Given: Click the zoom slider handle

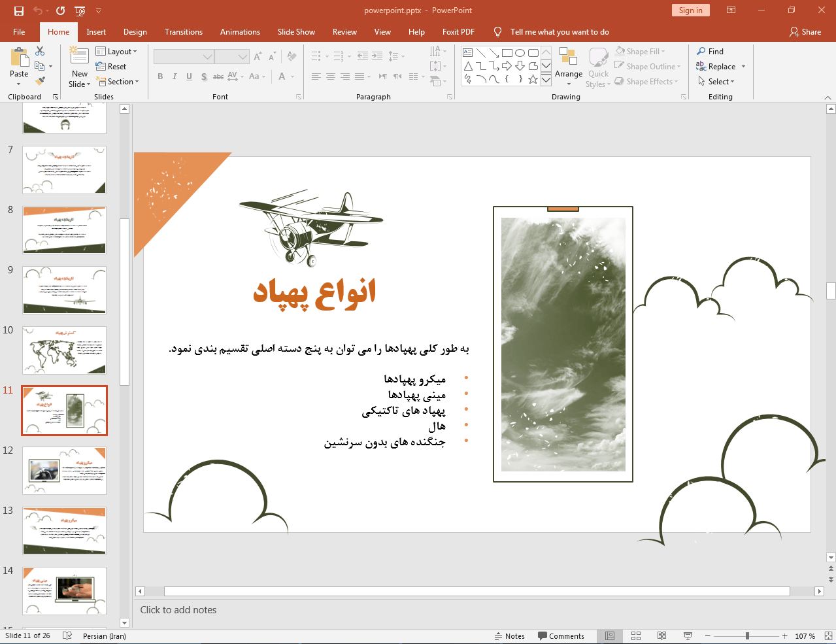Looking at the screenshot, I should 747,636.
